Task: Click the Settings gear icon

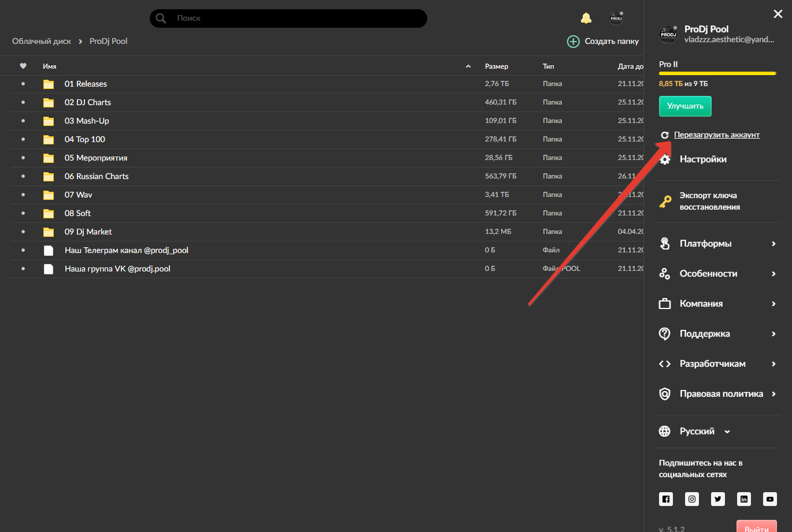Action: pos(665,159)
